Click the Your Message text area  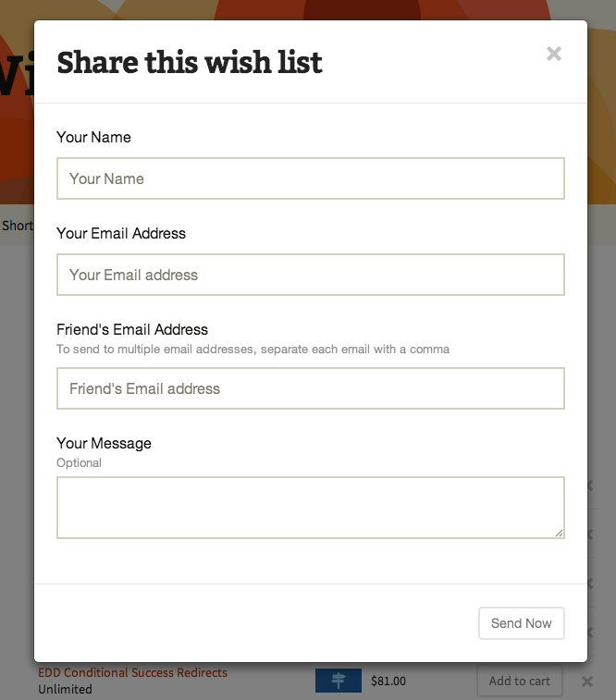click(x=310, y=507)
